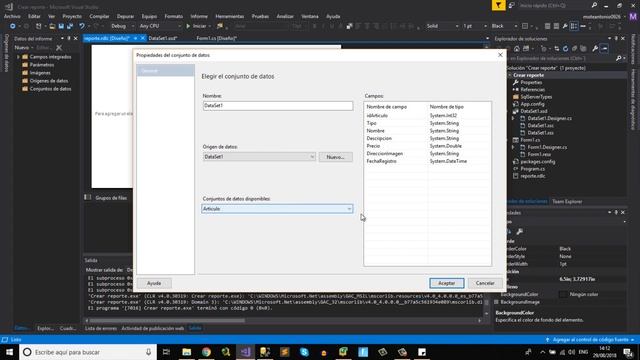Click the Save All icon in the toolbar
The height and width of the screenshot is (360, 640).
pyautogui.click(x=70, y=26)
